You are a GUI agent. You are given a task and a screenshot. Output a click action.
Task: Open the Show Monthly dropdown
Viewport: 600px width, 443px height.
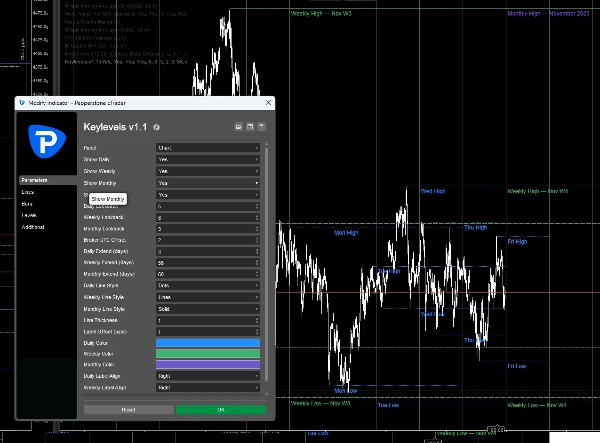208,183
